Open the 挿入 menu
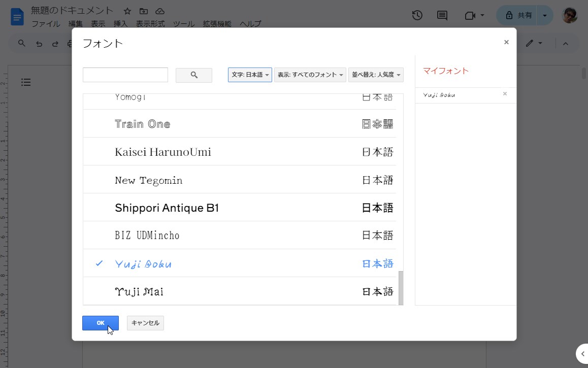Viewport: 588px width, 368px height. [120, 24]
